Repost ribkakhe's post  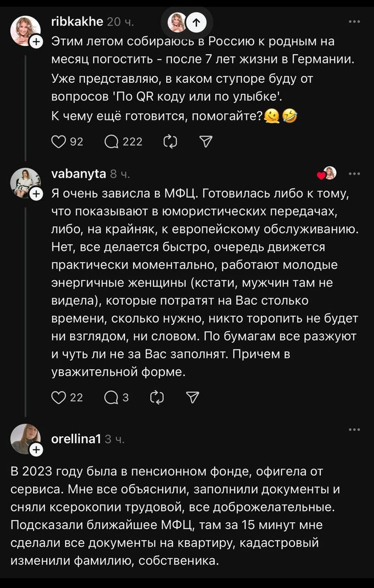171,142
